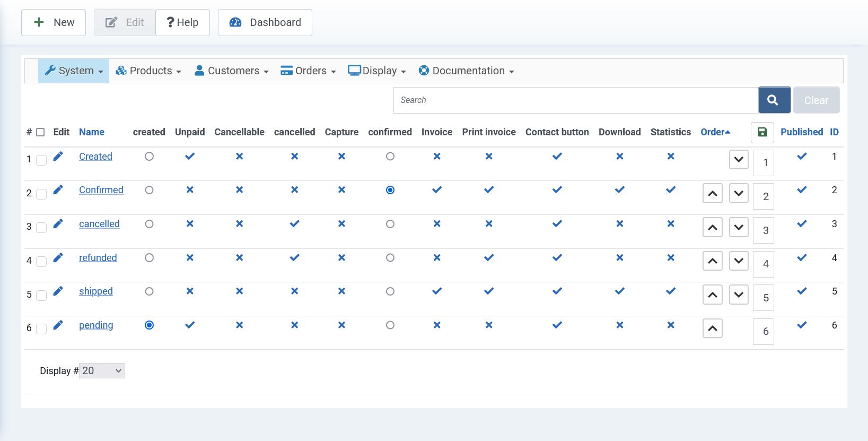The height and width of the screenshot is (441, 868).
Task: Move the Confirmed row up
Action: pos(712,194)
